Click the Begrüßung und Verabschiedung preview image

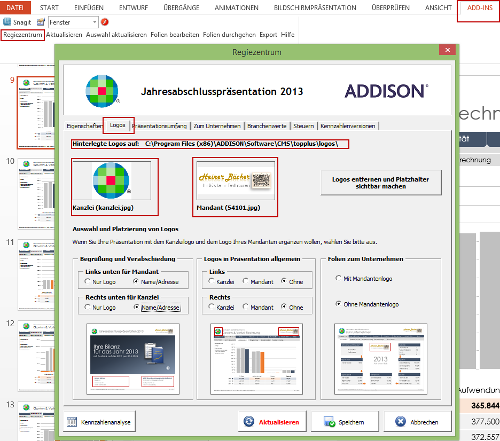(133, 359)
